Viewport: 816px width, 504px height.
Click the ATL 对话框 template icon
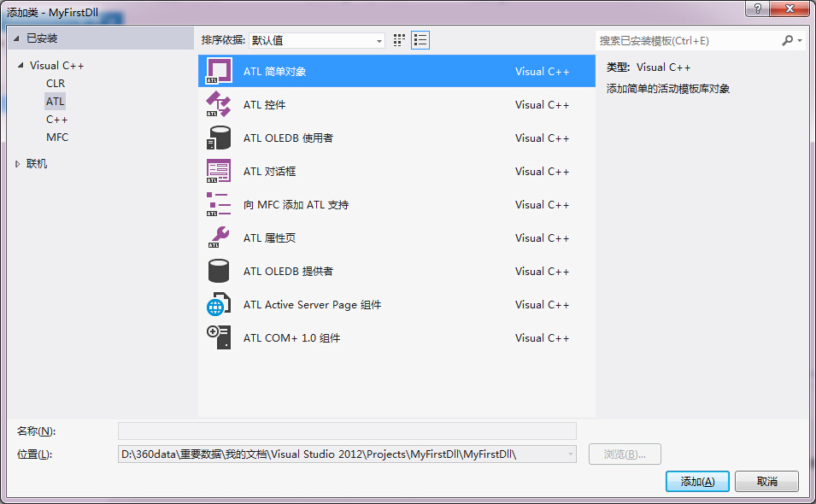(219, 171)
